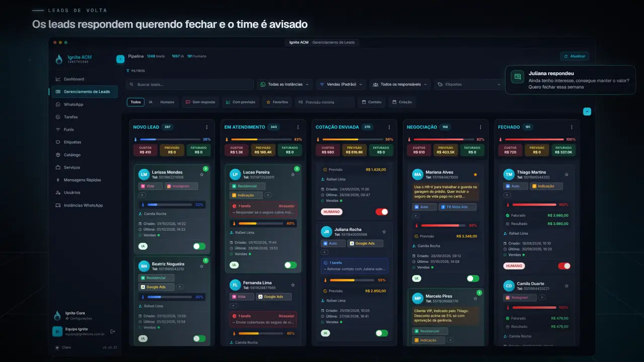Filter by Favoritos
Viewport: 644px width, 362px height.
click(x=277, y=102)
